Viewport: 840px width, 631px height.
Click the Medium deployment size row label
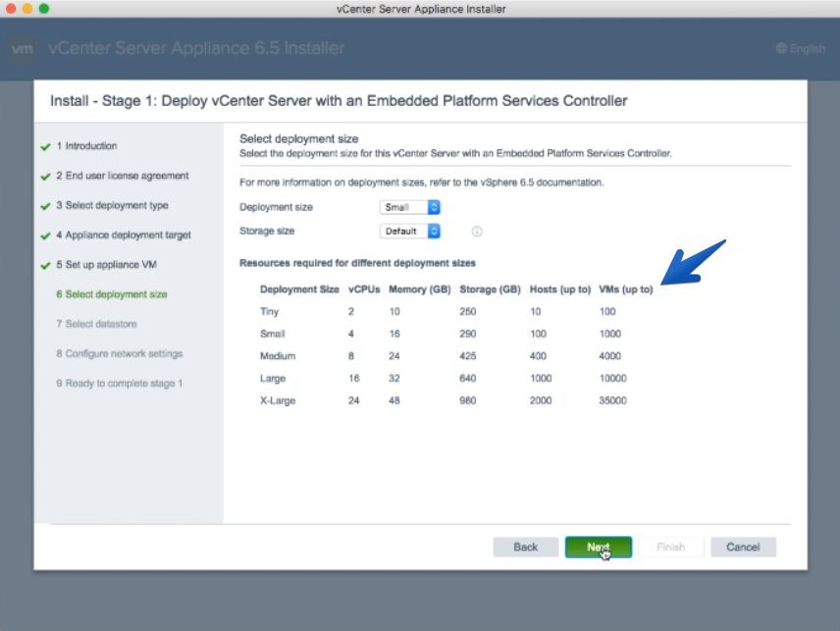278,356
